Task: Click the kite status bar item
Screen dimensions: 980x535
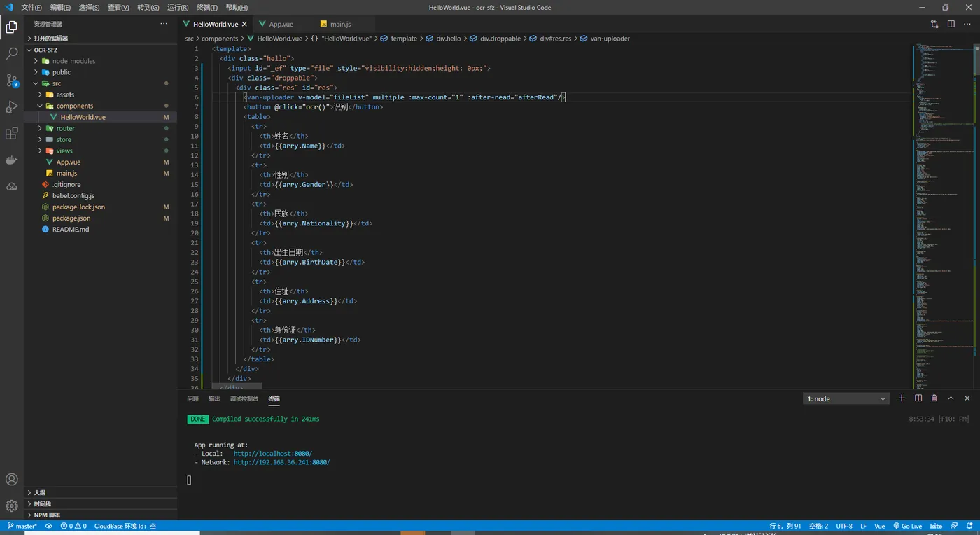Action: [x=936, y=526]
